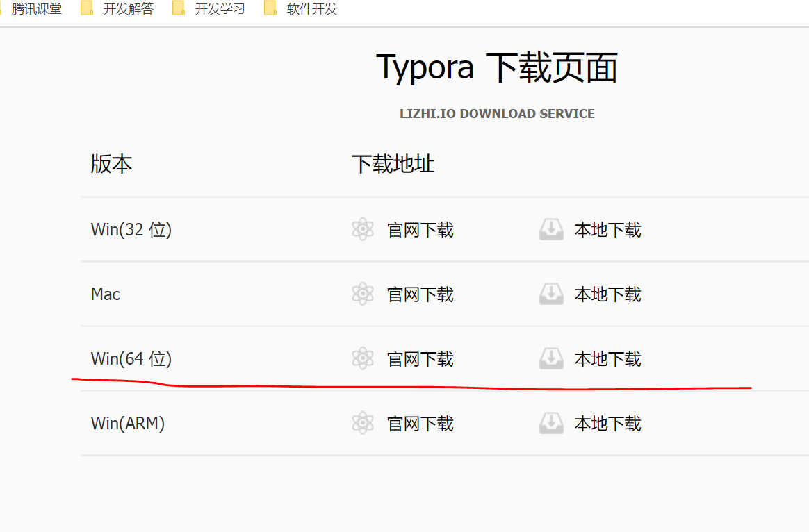The height and width of the screenshot is (532, 809).
Task: Open 本地下载 link for Mac
Action: [x=607, y=294]
